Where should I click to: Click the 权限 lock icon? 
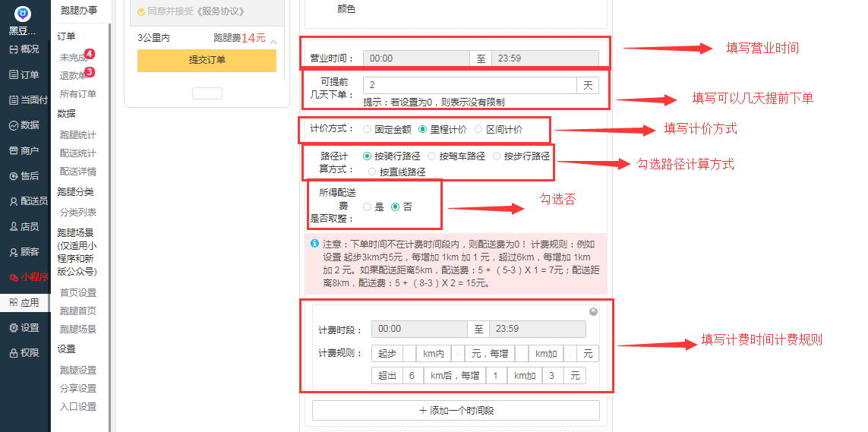(14, 353)
